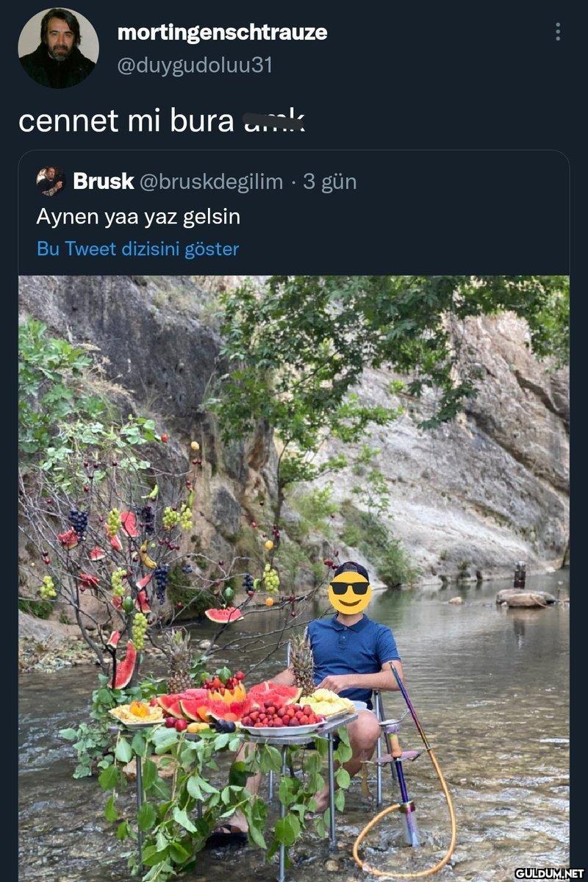The width and height of the screenshot is (588, 882).
Task: Click the mortingenschtrauze display name
Action: click(222, 32)
